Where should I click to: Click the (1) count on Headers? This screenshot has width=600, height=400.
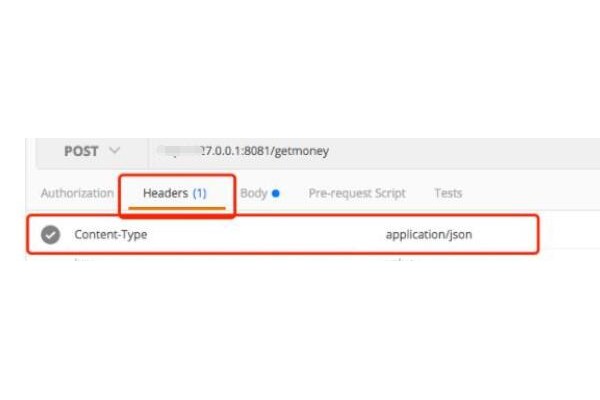[x=198, y=193]
